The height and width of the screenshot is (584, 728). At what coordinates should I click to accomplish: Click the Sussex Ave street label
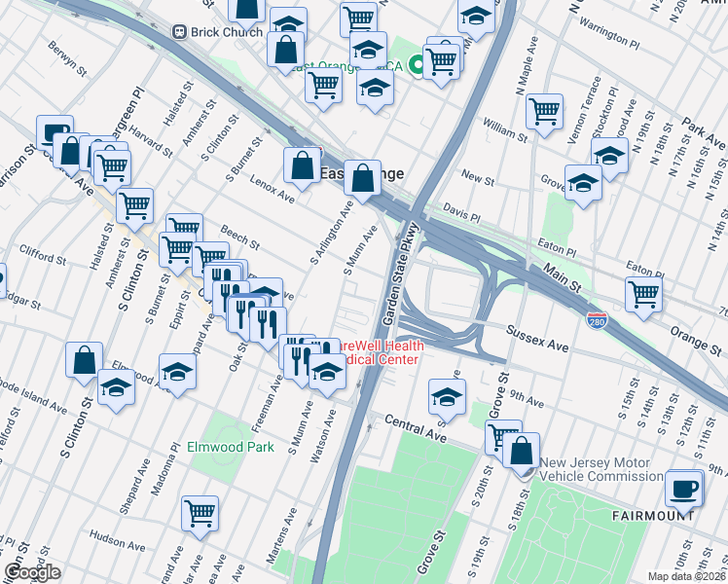(x=537, y=339)
